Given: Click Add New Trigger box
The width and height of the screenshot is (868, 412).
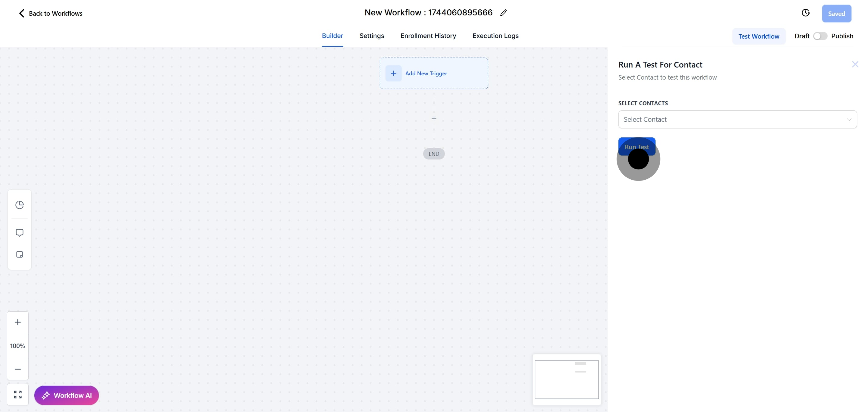Looking at the screenshot, I should pyautogui.click(x=433, y=74).
